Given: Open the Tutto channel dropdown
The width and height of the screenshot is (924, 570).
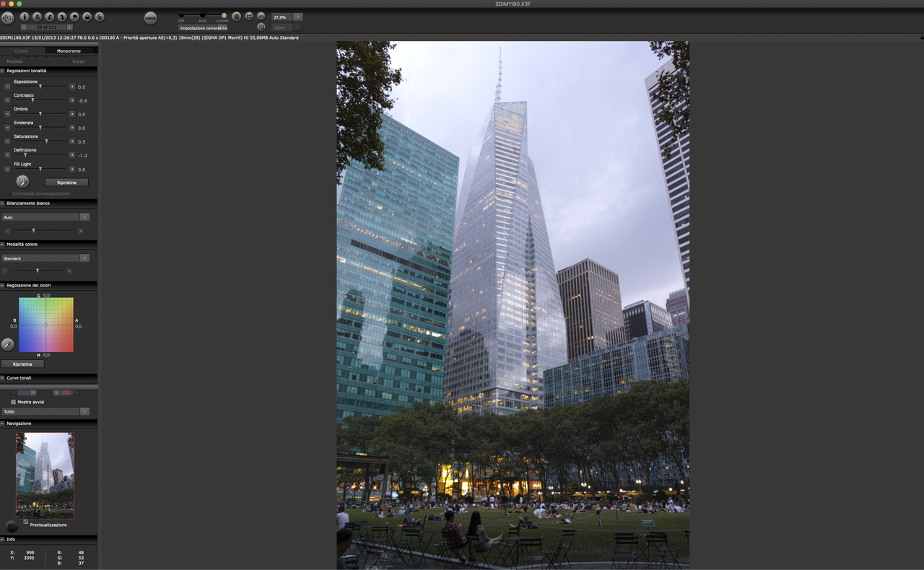Looking at the screenshot, I should [45, 411].
